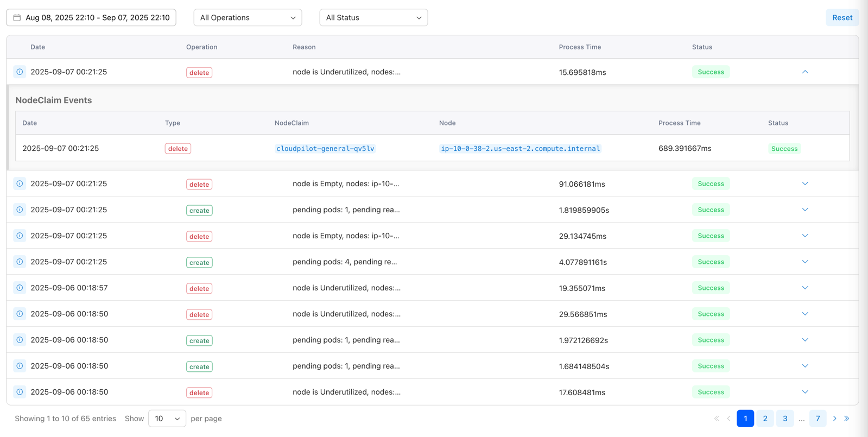Click info icon of the 29.134745ms row
Screen dimensions: 868x437
[20, 236]
